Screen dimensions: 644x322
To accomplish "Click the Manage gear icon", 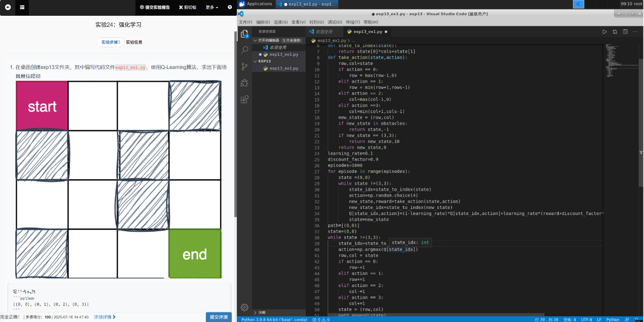I will (x=244, y=307).
